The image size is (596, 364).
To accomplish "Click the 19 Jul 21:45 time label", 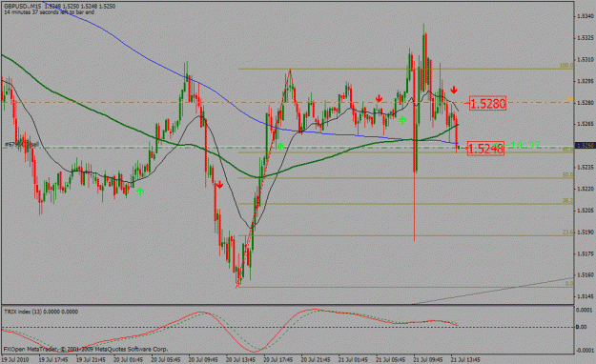I will point(91,359).
